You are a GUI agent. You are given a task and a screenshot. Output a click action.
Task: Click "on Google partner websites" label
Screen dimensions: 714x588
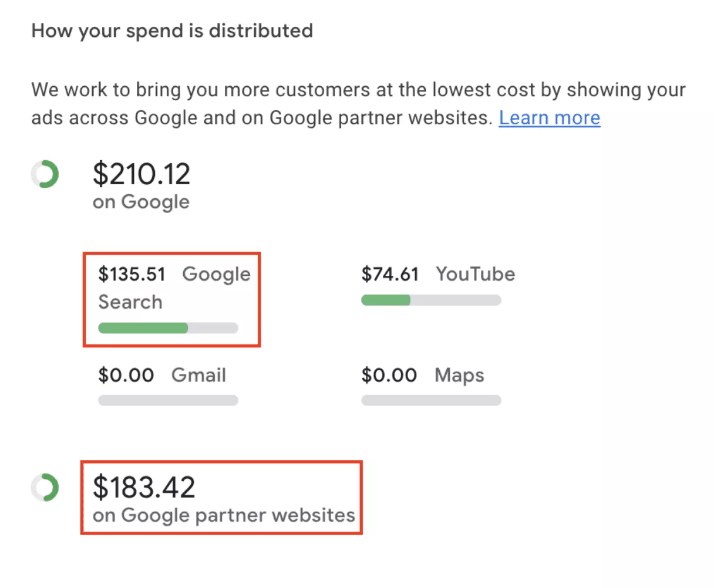coord(224,515)
